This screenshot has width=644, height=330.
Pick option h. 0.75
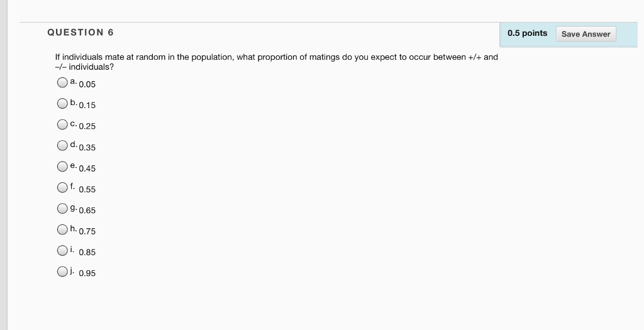coord(62,229)
